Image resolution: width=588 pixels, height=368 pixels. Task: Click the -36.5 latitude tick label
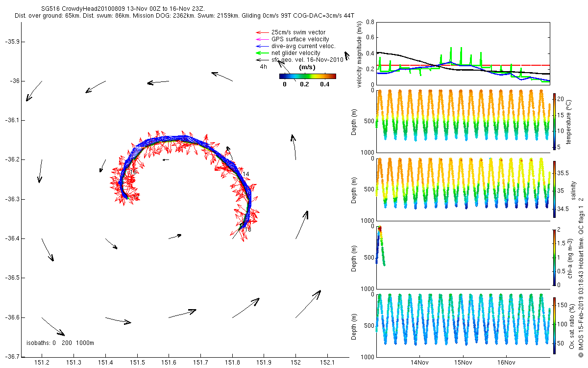[x=11, y=278]
